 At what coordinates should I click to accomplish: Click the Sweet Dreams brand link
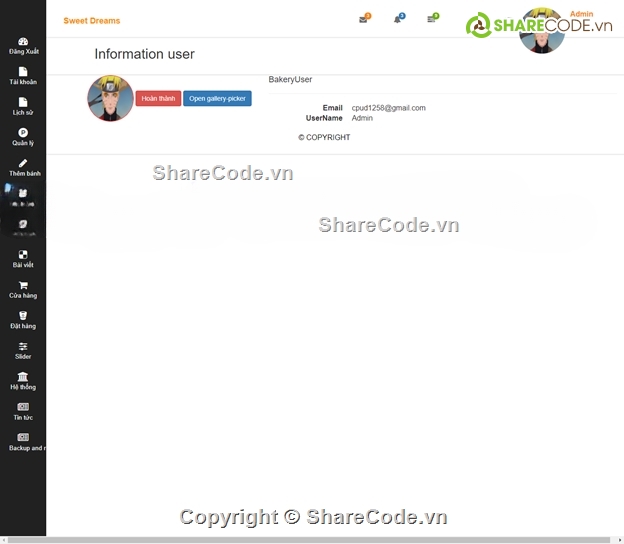92,21
